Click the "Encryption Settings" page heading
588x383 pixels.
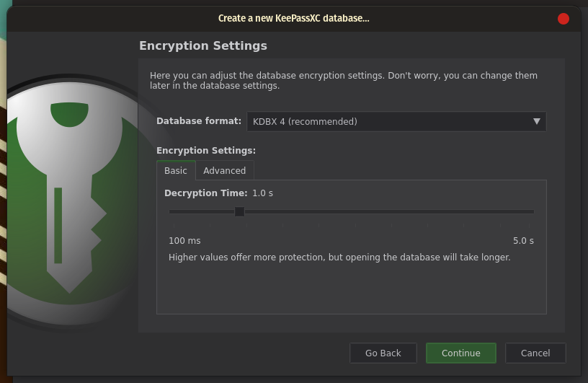click(203, 46)
